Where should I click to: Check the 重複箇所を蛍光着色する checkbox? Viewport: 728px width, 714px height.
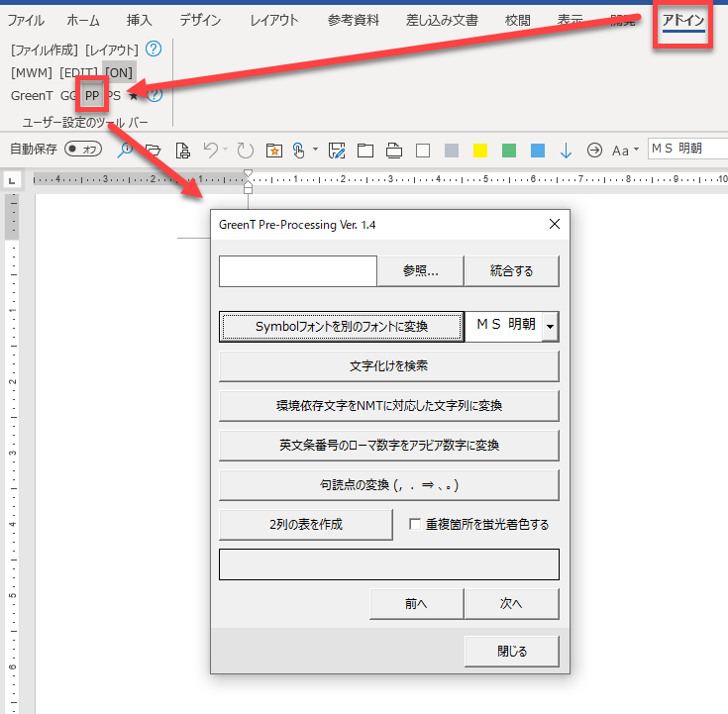(x=415, y=524)
